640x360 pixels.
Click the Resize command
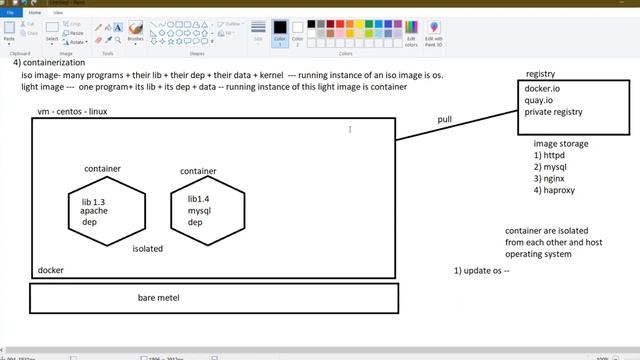(x=73, y=33)
